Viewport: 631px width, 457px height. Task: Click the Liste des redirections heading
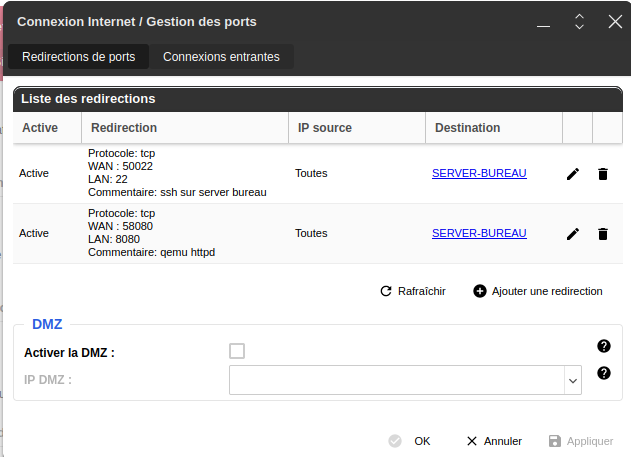88,99
